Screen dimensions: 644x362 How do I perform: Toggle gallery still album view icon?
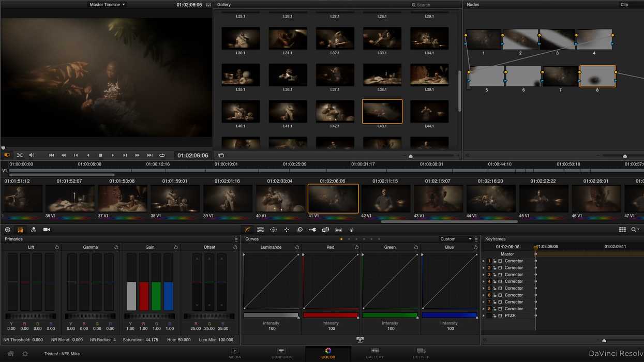coord(221,155)
